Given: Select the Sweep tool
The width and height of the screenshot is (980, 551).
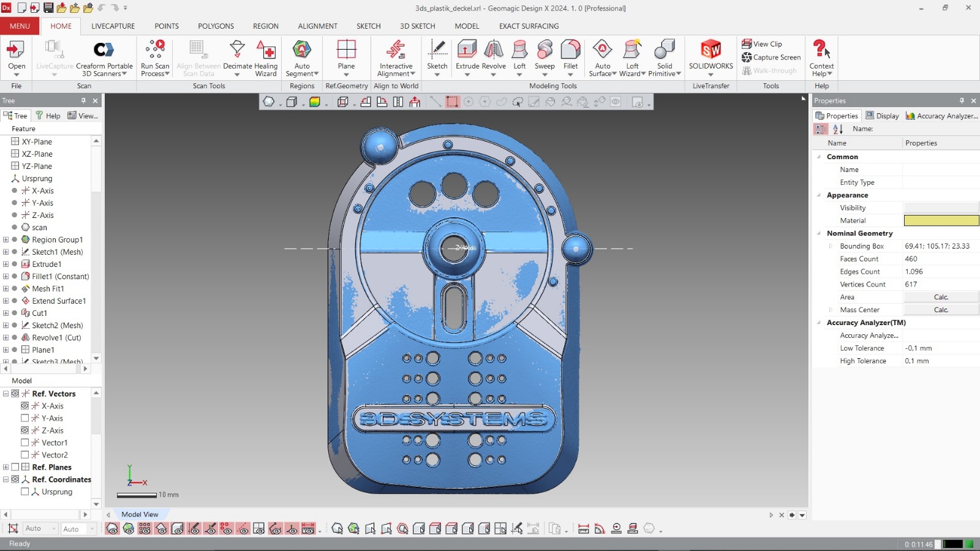Looking at the screenshot, I should coord(545,58).
